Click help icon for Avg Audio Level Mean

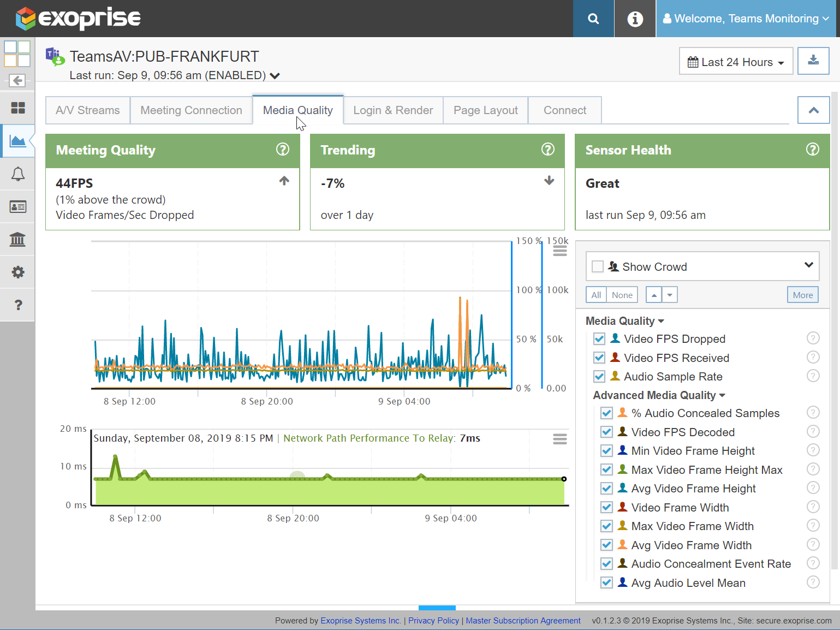[813, 582]
